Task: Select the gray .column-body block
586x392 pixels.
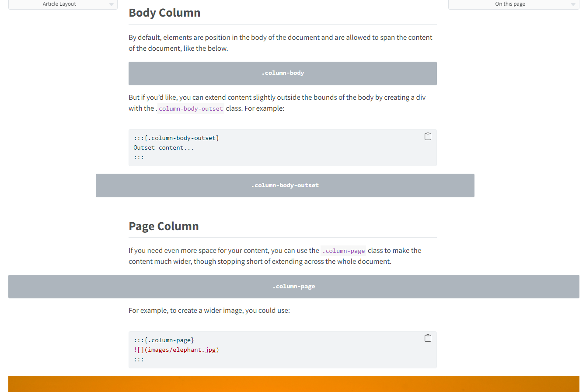Action: click(x=283, y=73)
